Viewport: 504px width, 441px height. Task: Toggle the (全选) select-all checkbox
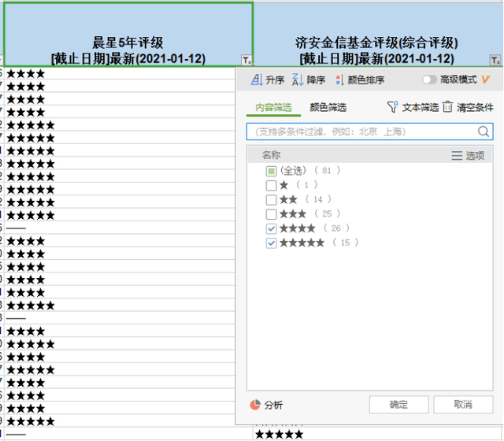click(x=271, y=171)
